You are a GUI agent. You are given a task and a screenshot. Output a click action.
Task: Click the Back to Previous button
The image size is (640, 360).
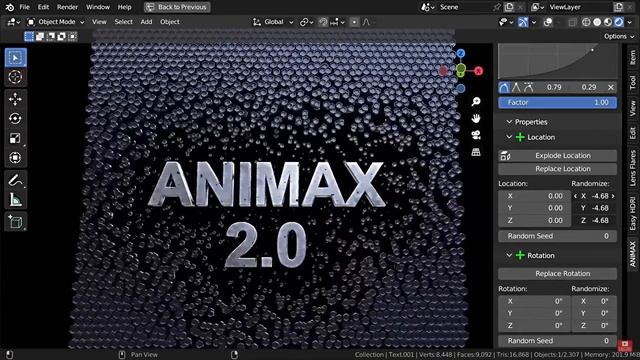(x=178, y=7)
